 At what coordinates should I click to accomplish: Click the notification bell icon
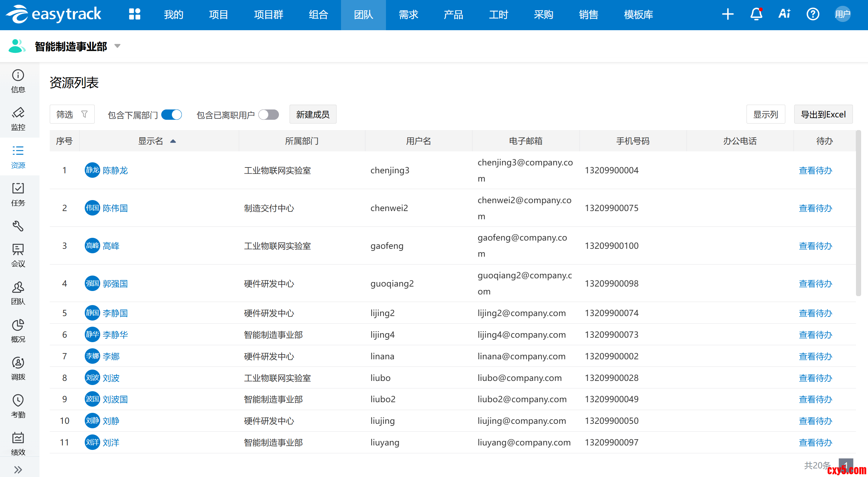point(756,14)
